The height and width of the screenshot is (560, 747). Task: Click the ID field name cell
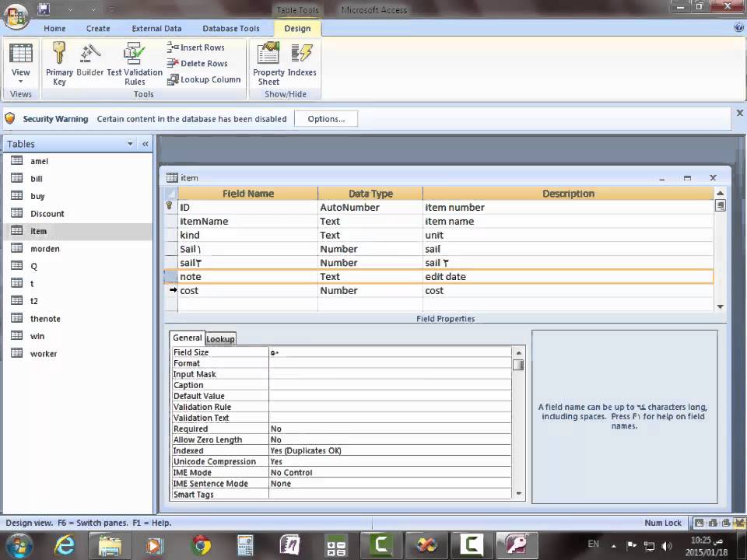pos(247,207)
